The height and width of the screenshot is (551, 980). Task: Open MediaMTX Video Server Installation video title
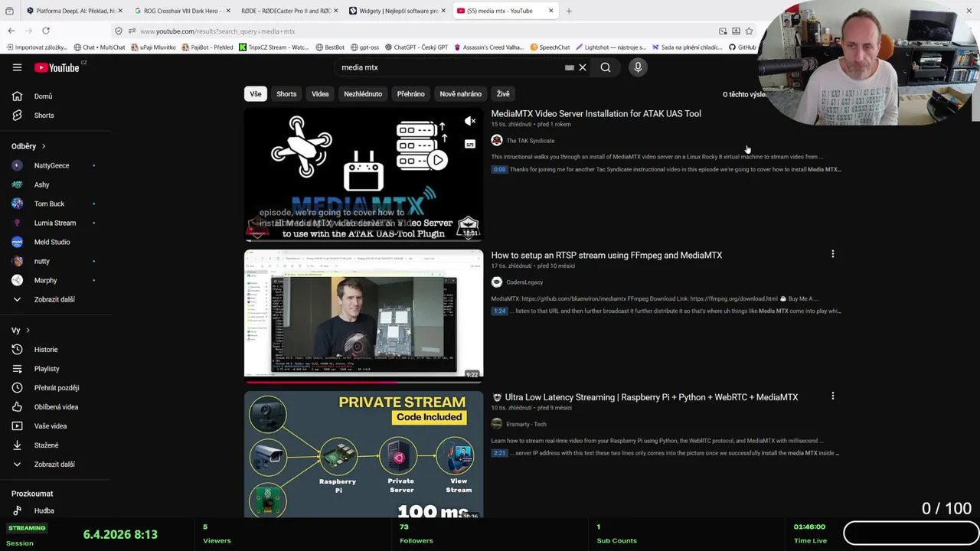pyautogui.click(x=596, y=113)
